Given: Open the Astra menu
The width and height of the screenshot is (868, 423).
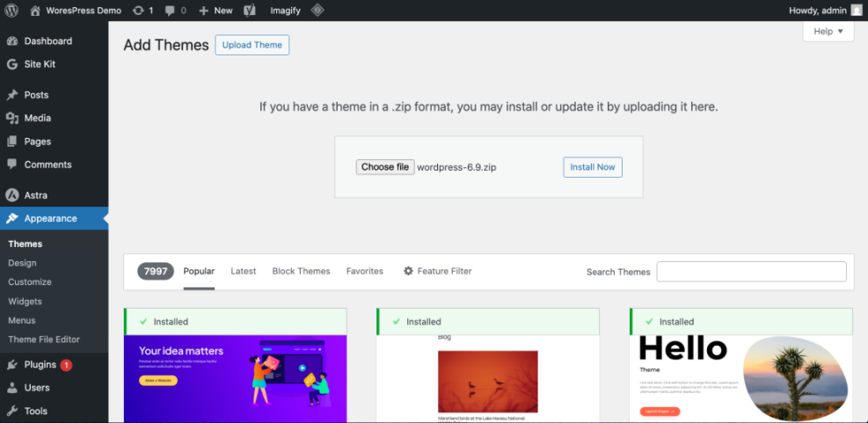Looking at the screenshot, I should (x=36, y=195).
